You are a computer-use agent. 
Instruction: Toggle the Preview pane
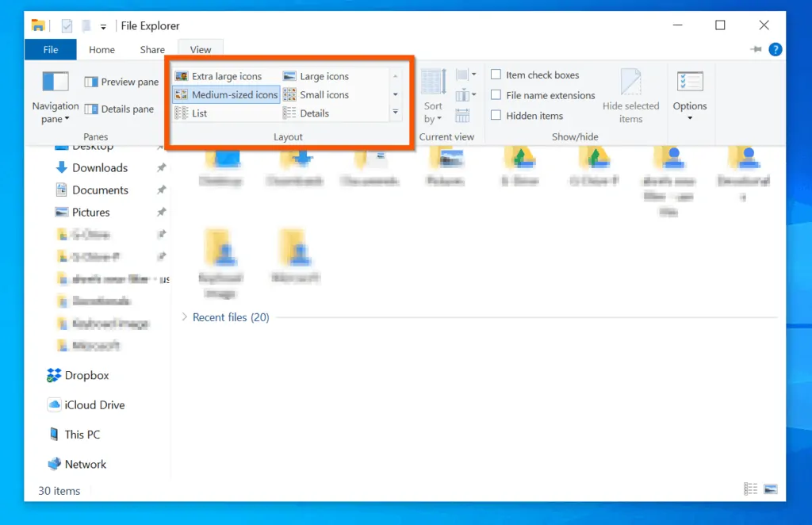(x=122, y=82)
